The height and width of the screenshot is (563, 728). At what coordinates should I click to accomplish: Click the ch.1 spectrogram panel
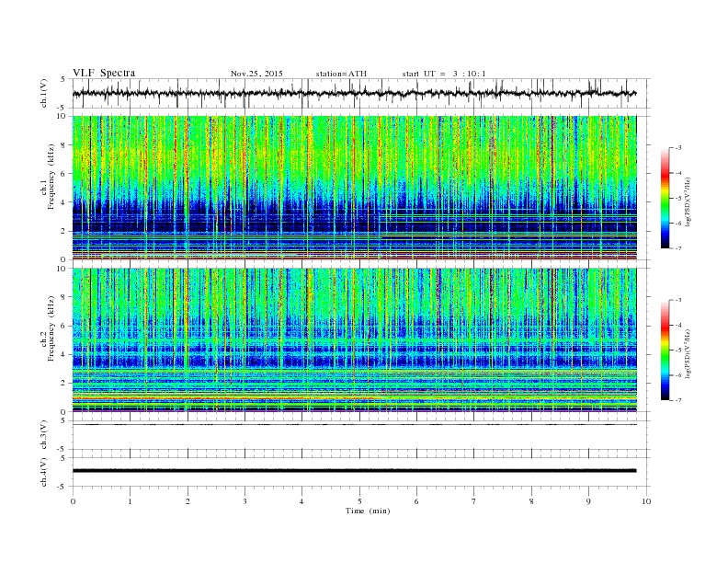(x=354, y=188)
